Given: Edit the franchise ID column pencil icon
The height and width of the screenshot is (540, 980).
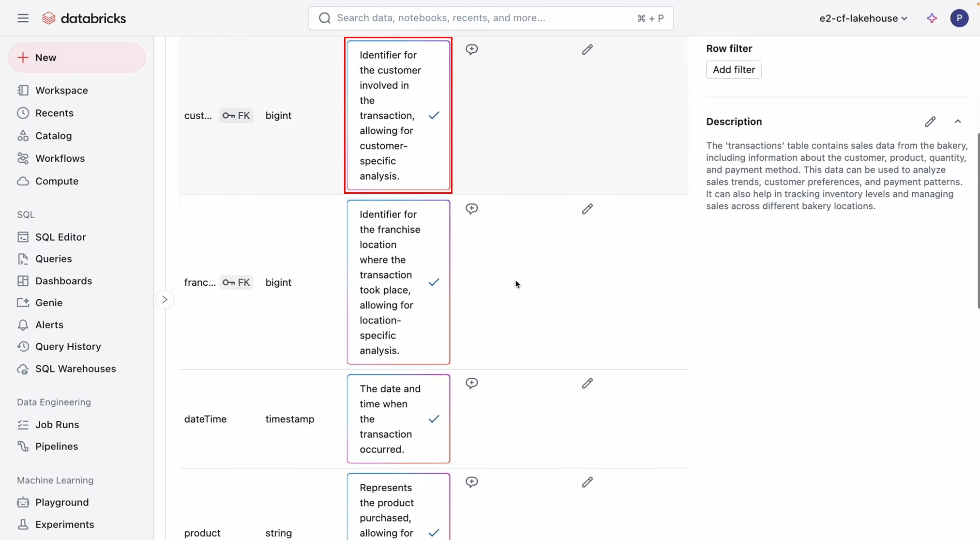Looking at the screenshot, I should (587, 209).
